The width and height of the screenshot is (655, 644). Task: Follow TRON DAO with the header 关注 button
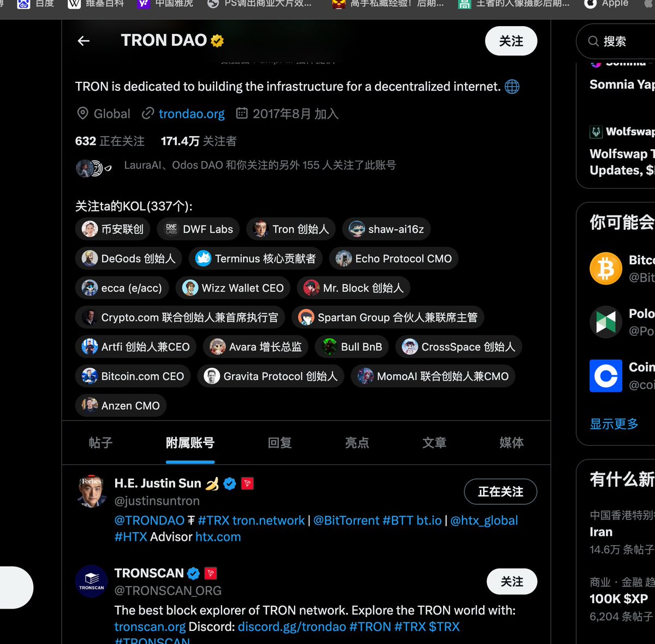click(511, 41)
